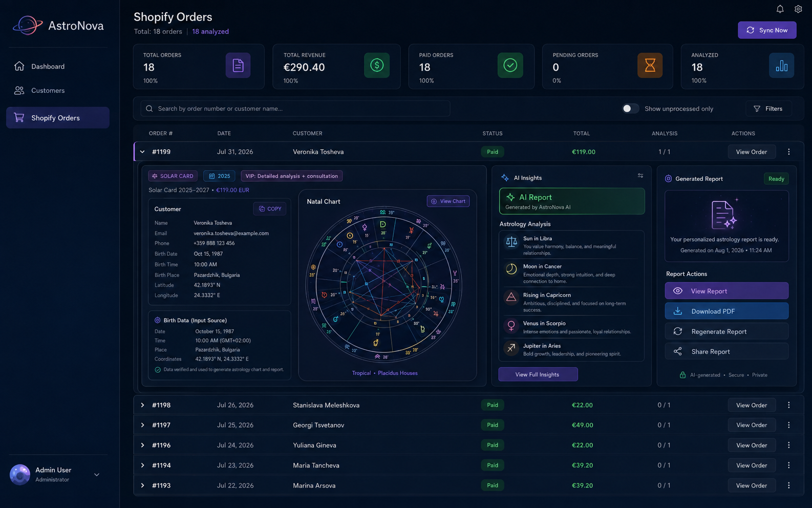
Task: Open the more actions menu for order #1196
Action: tap(788, 445)
